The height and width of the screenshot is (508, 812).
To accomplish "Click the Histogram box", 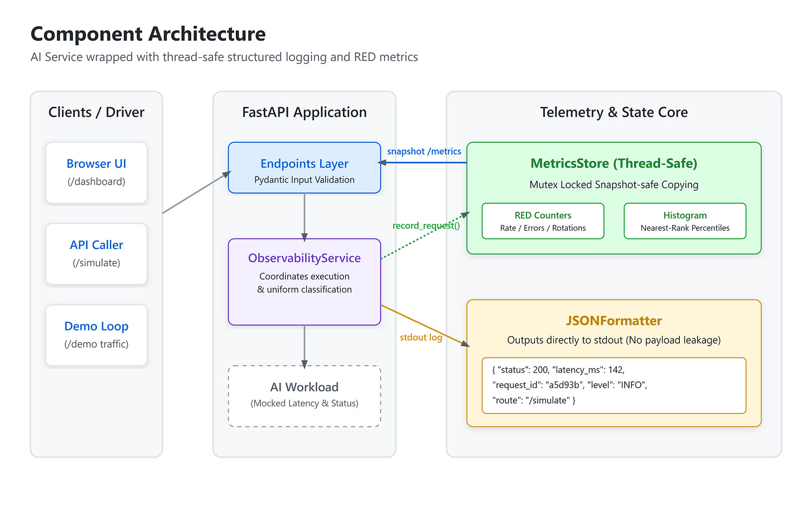I will click(685, 221).
